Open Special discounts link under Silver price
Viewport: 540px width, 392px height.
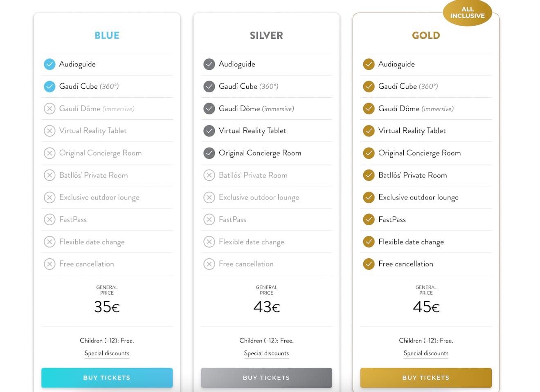266,353
